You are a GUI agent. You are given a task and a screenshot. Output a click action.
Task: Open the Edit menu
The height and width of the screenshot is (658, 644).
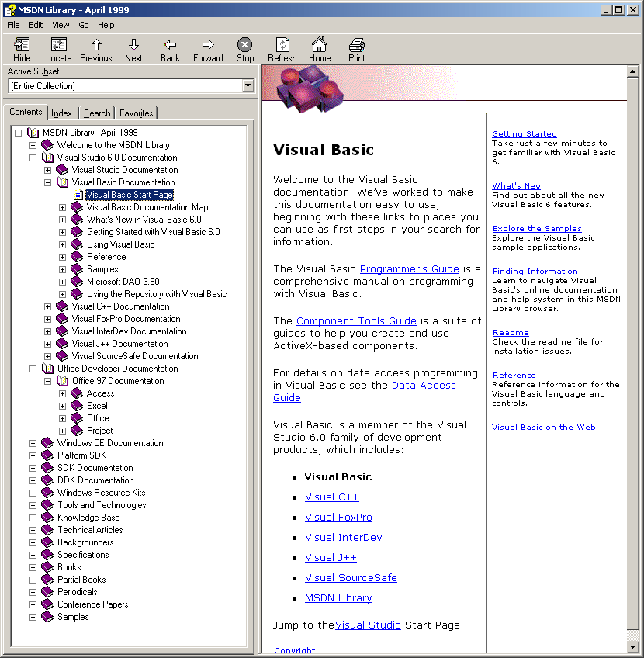tap(36, 25)
